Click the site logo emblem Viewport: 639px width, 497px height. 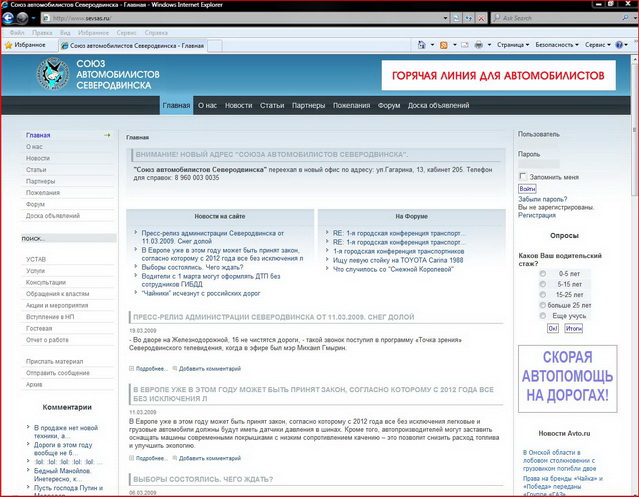tap(53, 74)
